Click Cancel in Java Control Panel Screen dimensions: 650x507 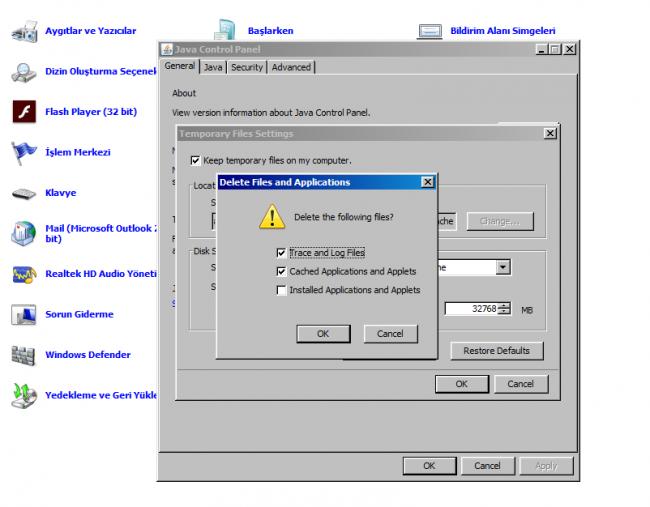[488, 466]
